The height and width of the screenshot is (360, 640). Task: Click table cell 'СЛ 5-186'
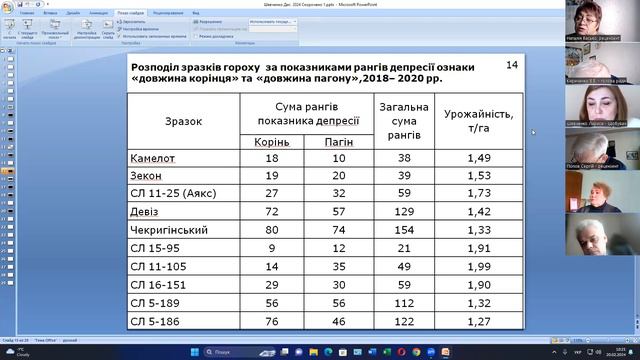click(184, 321)
